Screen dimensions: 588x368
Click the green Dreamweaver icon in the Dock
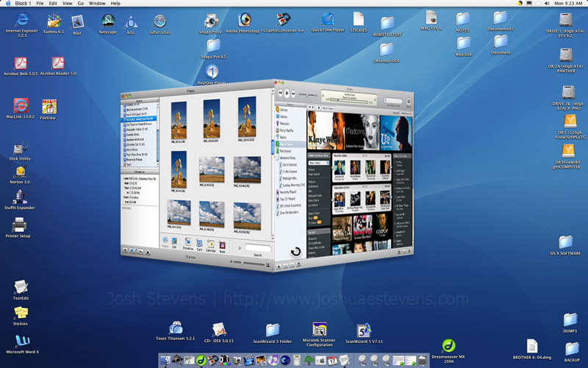(201, 361)
